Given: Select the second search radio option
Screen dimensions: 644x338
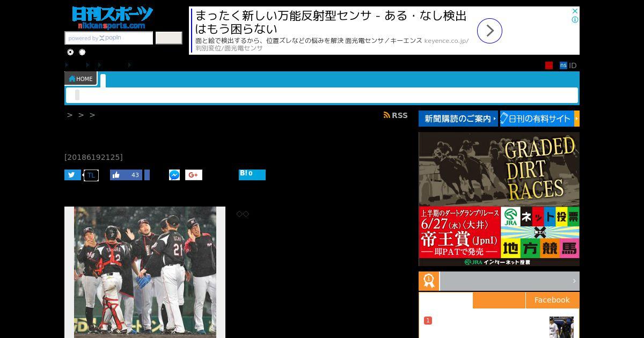Looking at the screenshot, I should coord(82,52).
